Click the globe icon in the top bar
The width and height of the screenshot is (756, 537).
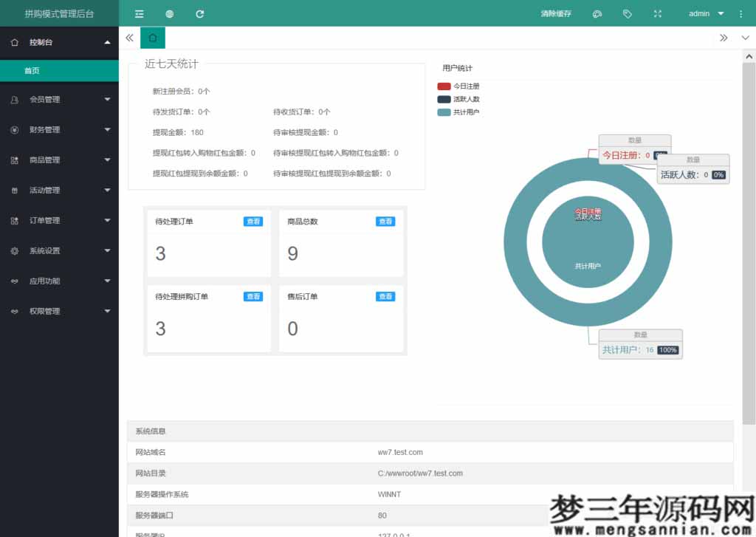point(169,13)
